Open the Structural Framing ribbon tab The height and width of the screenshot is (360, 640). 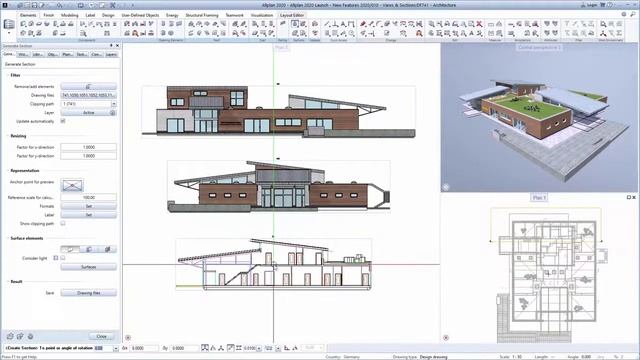pos(202,15)
